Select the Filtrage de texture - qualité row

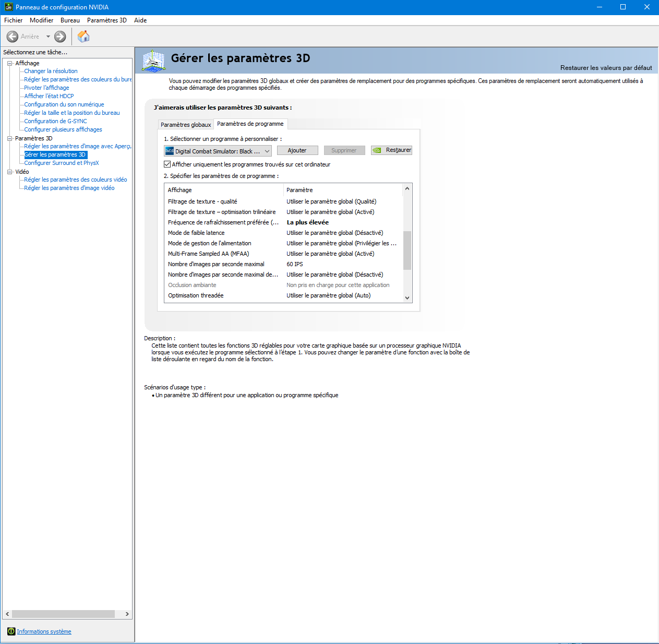coord(284,201)
